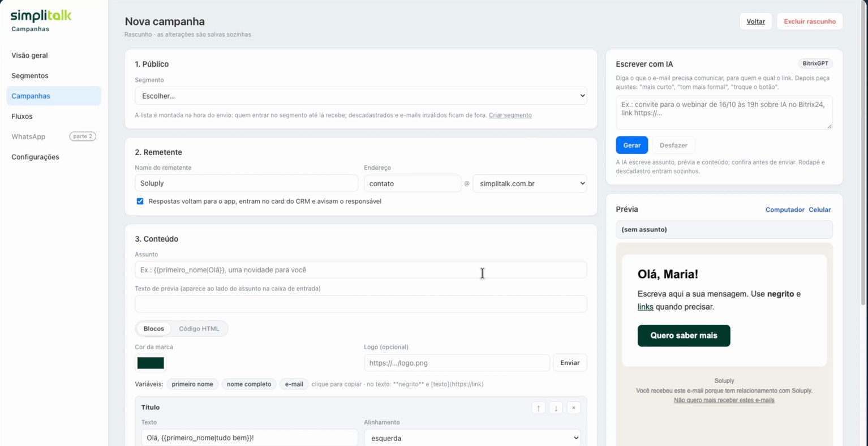
Task: Select Campanhas in sidebar
Action: [x=53, y=96]
